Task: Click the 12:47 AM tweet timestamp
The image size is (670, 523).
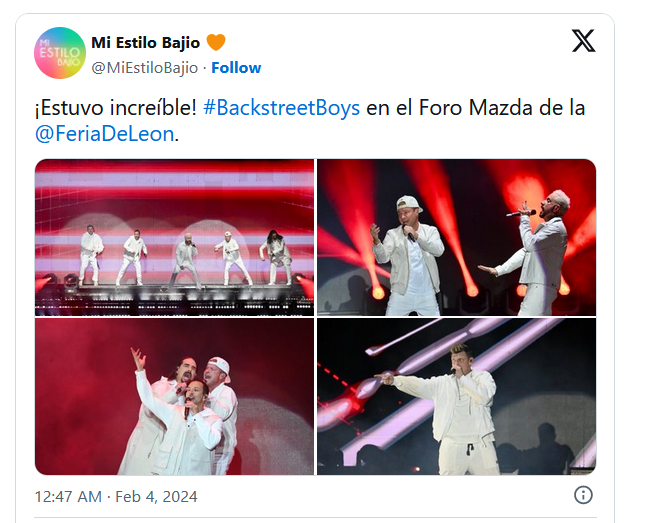Action: pos(68,496)
